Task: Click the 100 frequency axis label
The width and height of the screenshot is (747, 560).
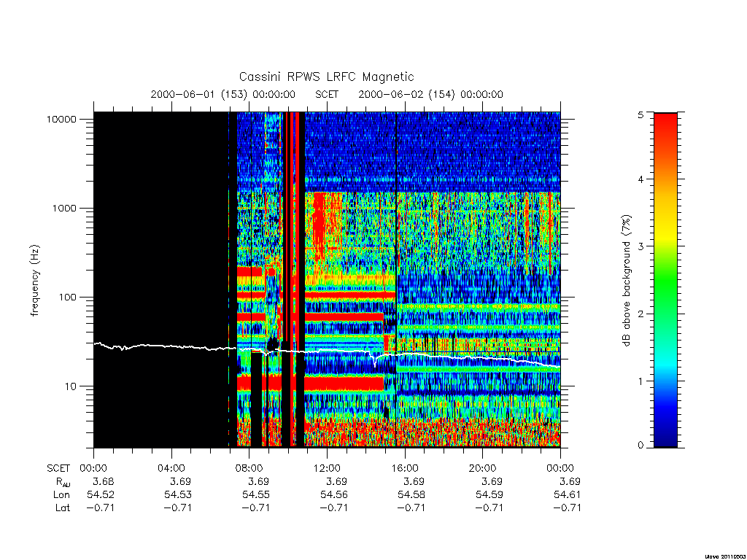Action: click(67, 297)
